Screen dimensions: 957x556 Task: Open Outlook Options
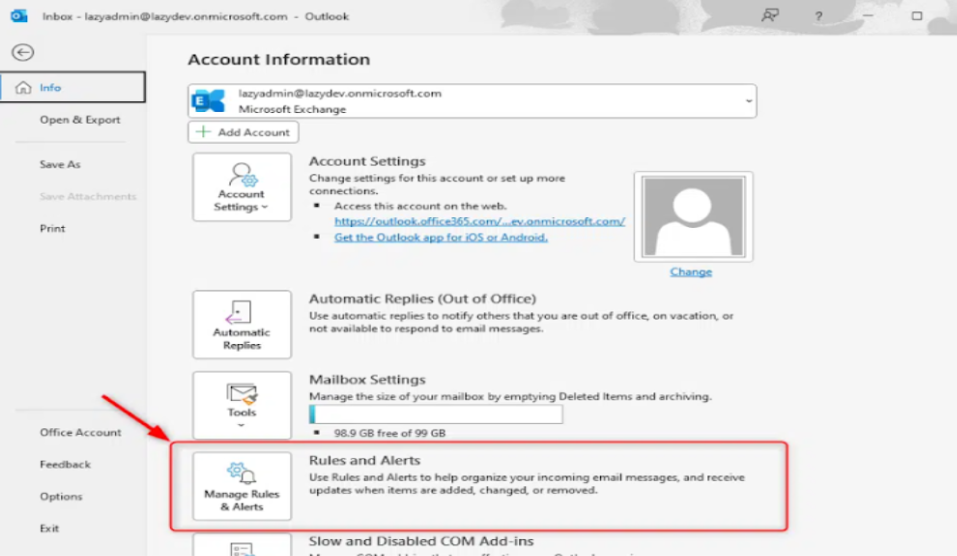pos(61,496)
